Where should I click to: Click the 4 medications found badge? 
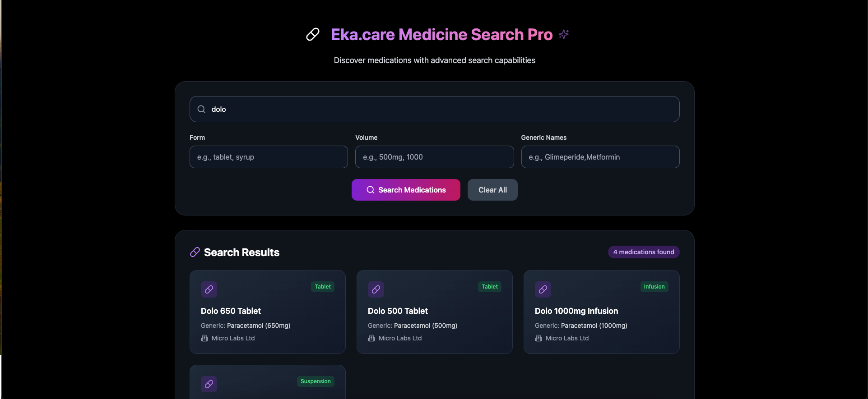click(x=644, y=252)
